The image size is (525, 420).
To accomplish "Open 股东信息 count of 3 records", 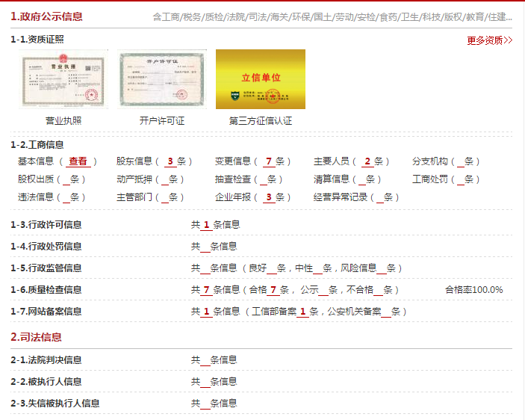I will (170, 161).
